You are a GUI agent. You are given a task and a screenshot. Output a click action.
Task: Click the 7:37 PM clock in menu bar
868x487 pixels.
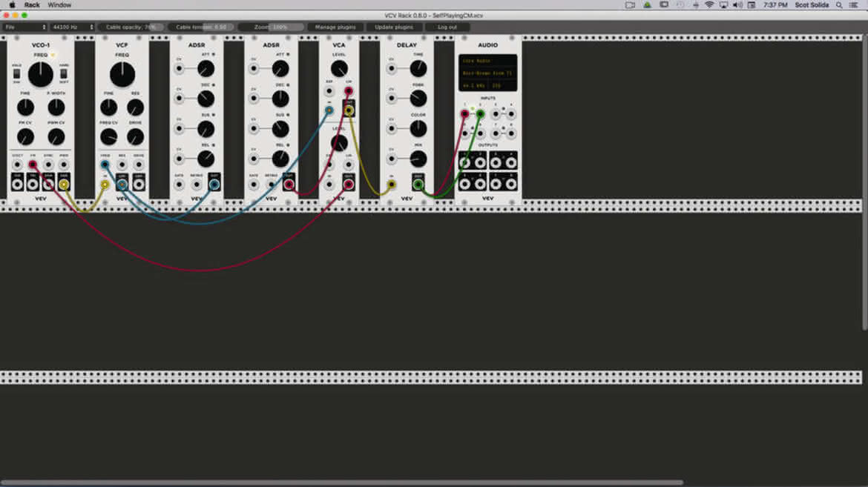[x=775, y=5]
